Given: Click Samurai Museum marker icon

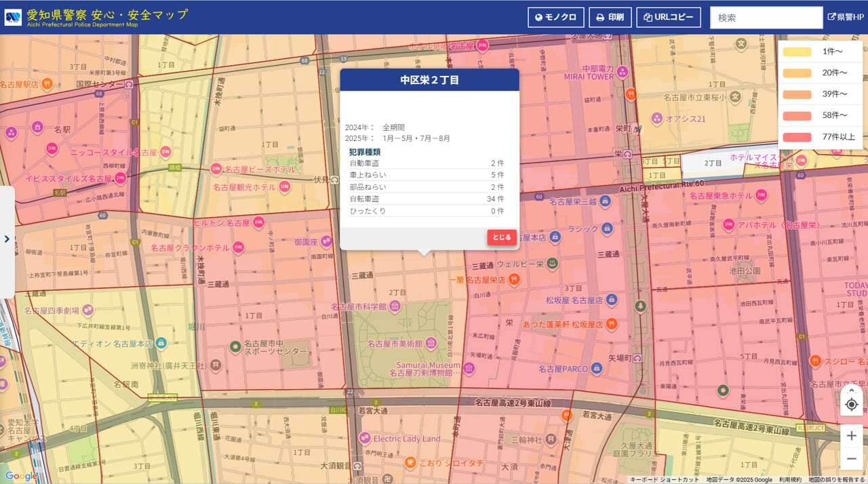Looking at the screenshot, I should click(x=468, y=368).
